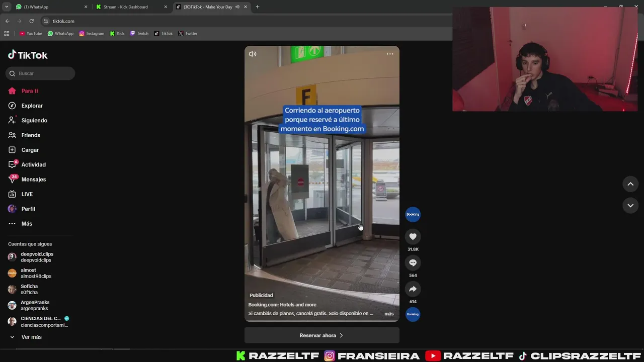
Task: Share the video with arrow icon
Action: (413, 289)
